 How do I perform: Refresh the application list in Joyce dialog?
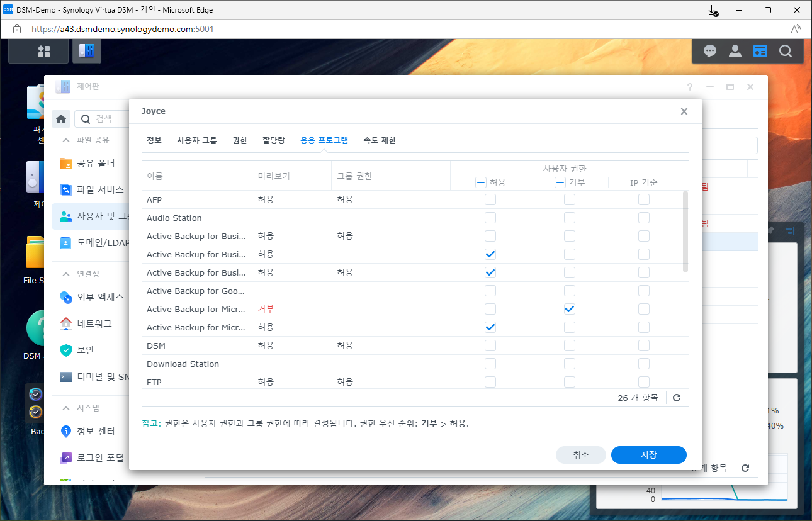(x=677, y=398)
